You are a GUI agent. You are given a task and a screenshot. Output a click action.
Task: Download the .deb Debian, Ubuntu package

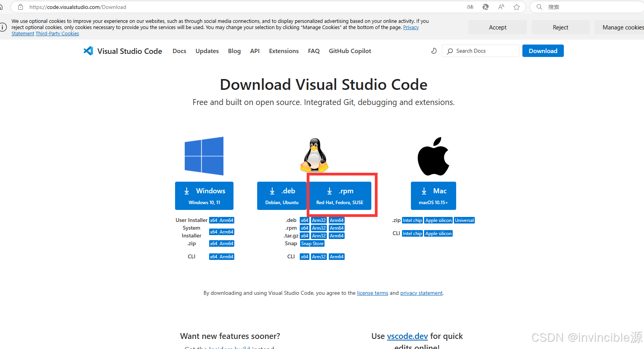coord(282,196)
